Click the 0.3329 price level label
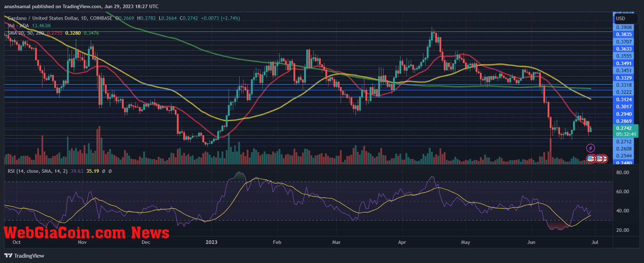Image resolution: width=644 pixels, height=263 pixels. coord(624,78)
